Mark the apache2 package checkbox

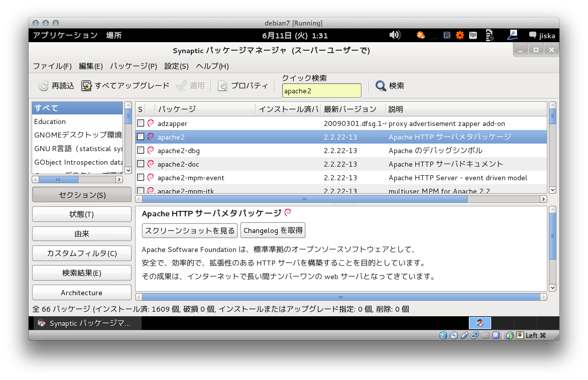(141, 137)
